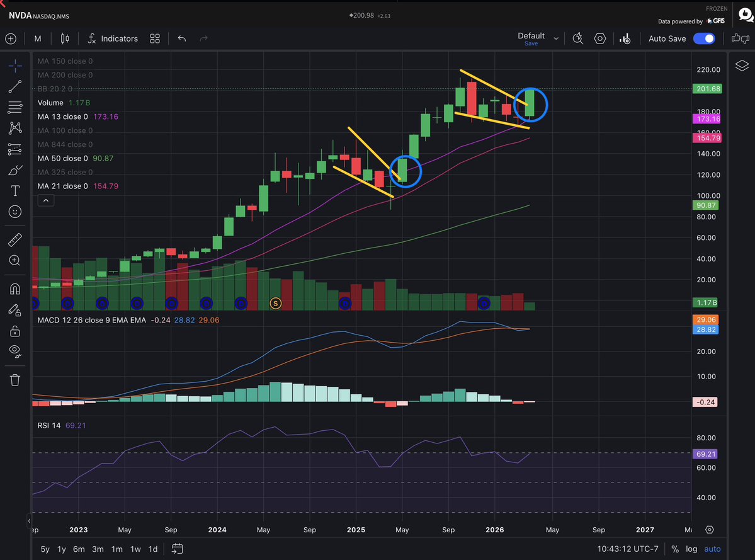The width and height of the screenshot is (755, 560).
Task: Collapse the indicator legend chevron
Action: coord(46,200)
